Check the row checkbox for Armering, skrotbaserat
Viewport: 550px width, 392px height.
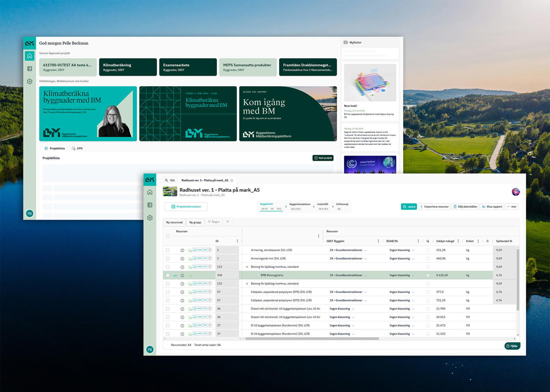[x=168, y=250]
